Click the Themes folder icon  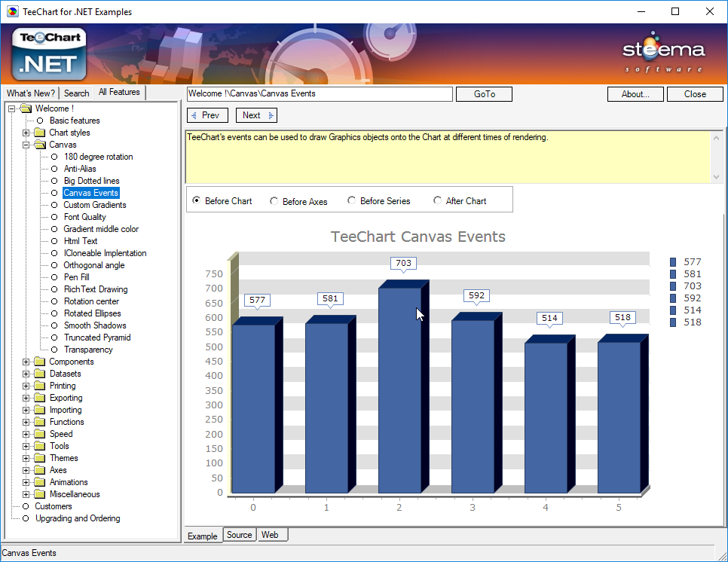pyautogui.click(x=40, y=459)
